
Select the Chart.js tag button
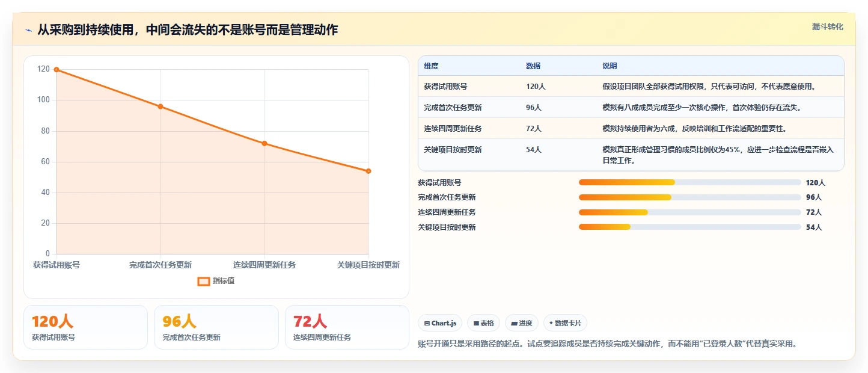click(440, 323)
